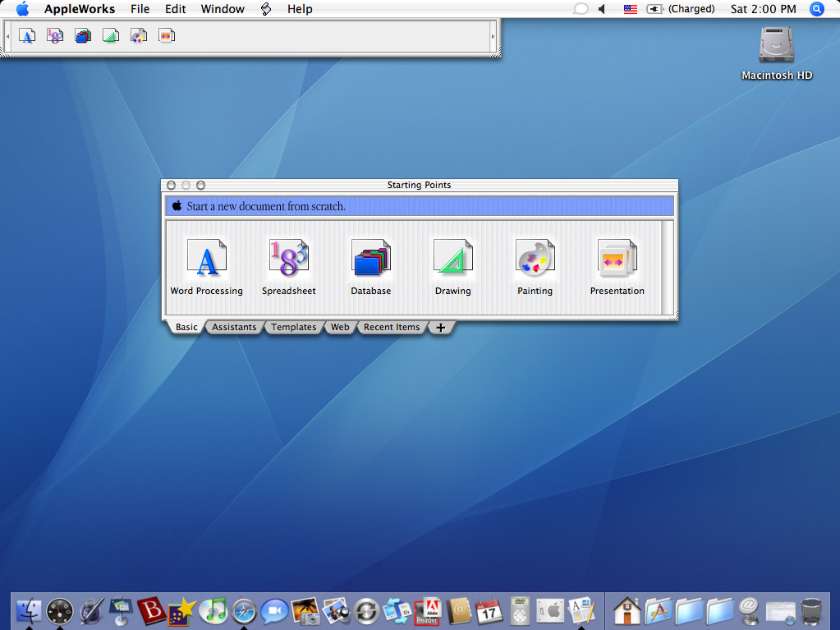Open the Scripts menu icon
840x630 pixels.
pyautogui.click(x=266, y=9)
